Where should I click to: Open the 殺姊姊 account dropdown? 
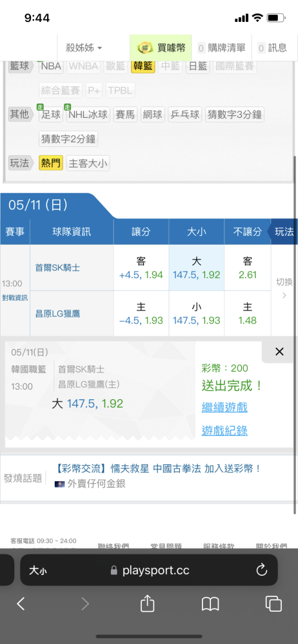[x=84, y=48]
